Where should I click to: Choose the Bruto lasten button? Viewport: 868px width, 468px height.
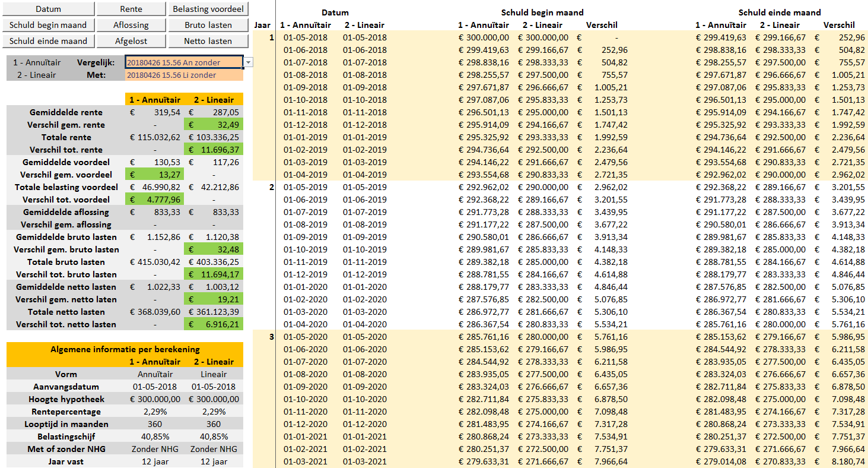coord(208,25)
